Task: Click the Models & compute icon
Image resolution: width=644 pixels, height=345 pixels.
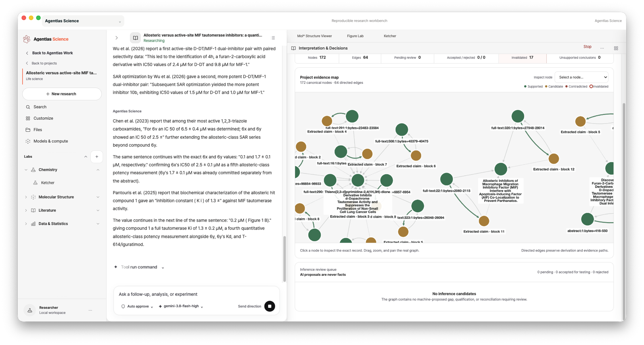Action: (28, 141)
